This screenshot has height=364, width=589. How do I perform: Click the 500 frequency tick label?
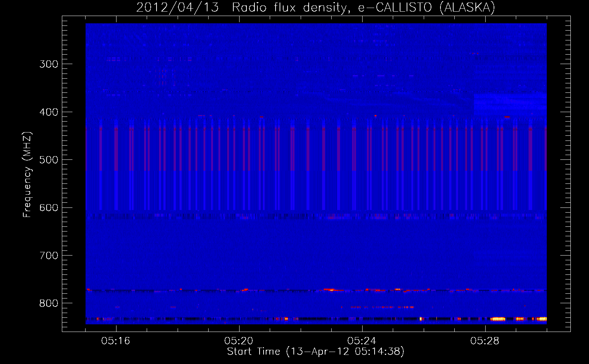(49, 160)
